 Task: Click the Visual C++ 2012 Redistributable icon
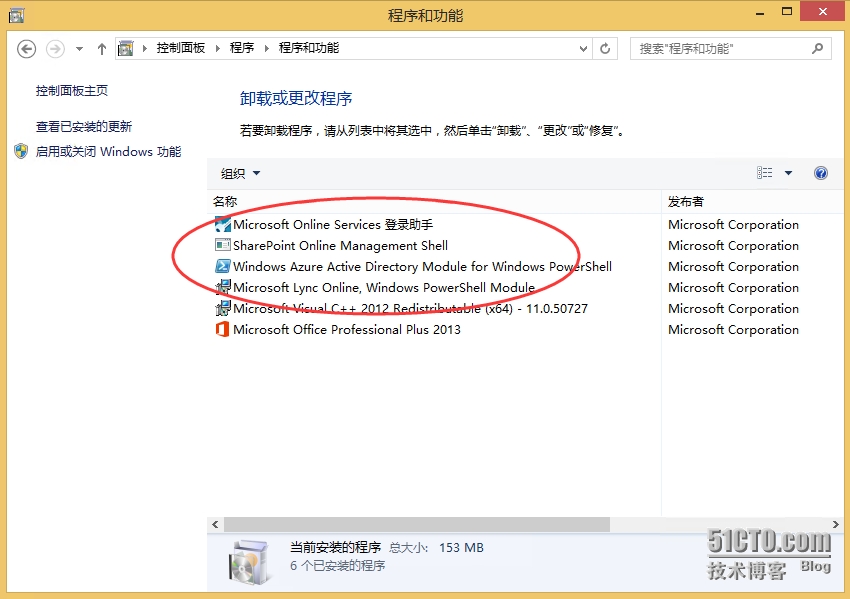click(x=222, y=308)
